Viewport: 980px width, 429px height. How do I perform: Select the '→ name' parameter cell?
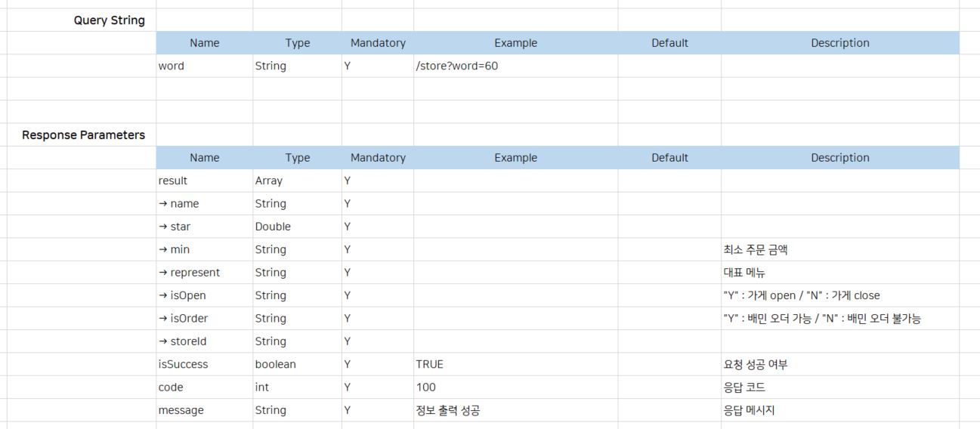179,204
